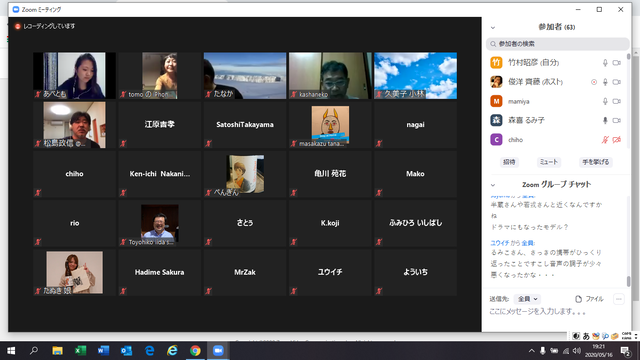
Task: Select the あべとも video tile
Action: [74, 76]
